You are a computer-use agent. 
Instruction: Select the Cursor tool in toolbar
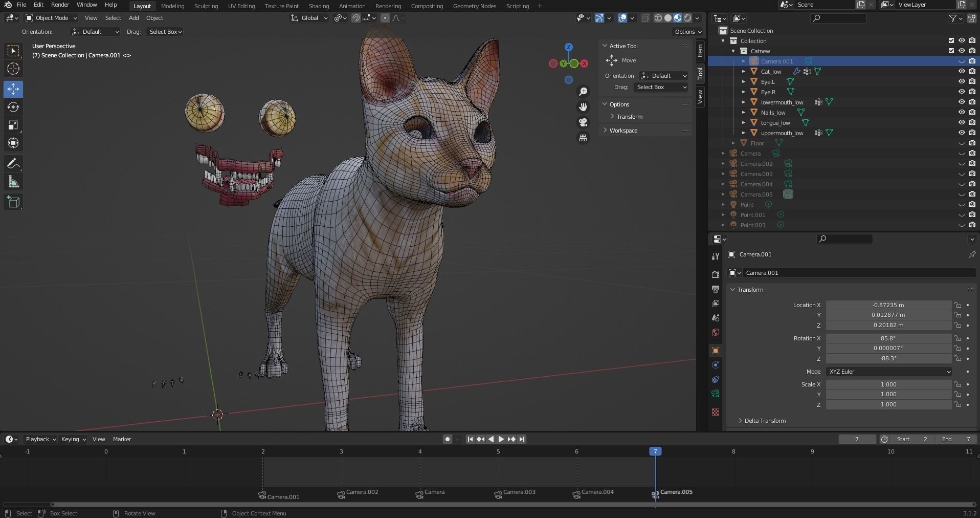coord(13,69)
